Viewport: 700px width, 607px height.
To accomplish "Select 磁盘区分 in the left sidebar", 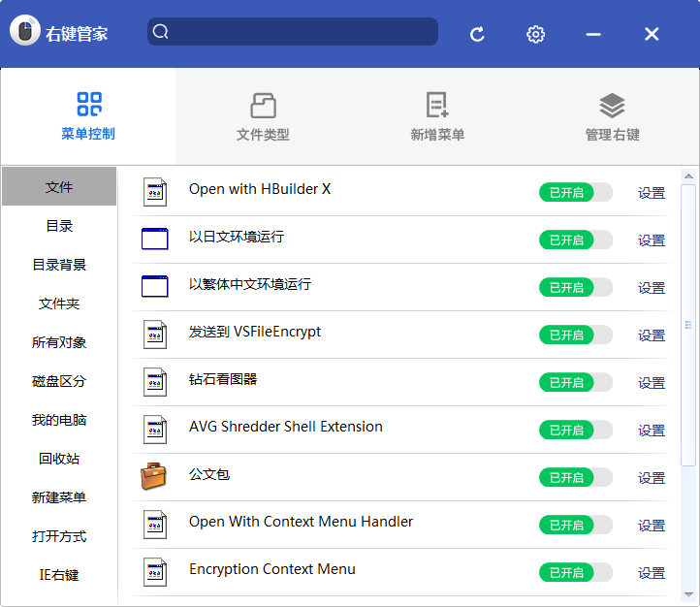I will click(59, 381).
